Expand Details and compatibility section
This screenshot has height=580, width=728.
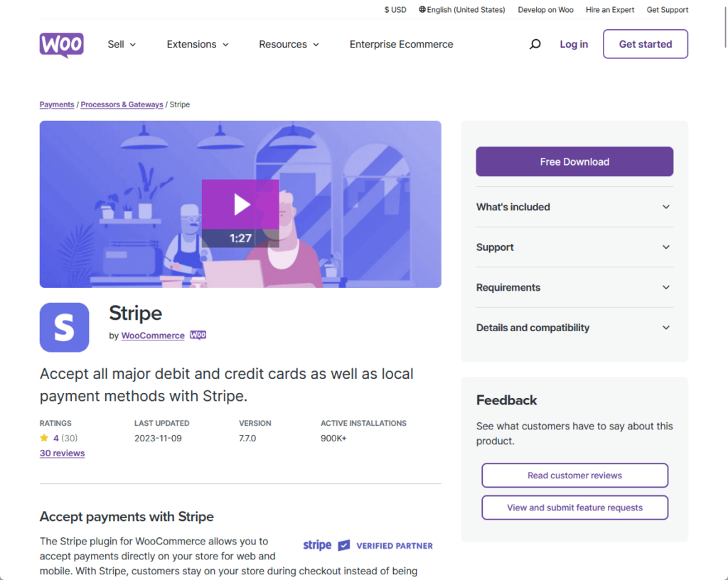point(574,328)
